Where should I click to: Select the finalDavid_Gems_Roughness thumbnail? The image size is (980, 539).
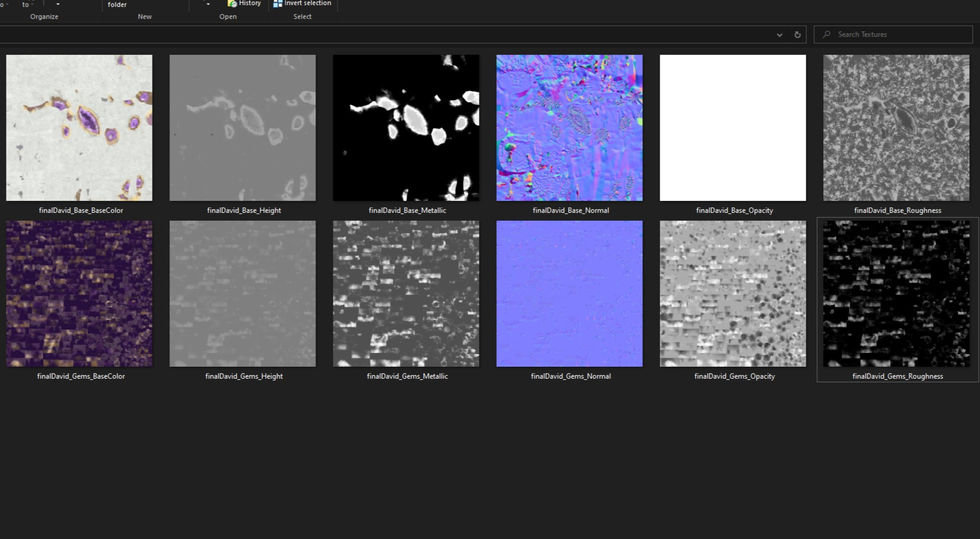pos(896,294)
